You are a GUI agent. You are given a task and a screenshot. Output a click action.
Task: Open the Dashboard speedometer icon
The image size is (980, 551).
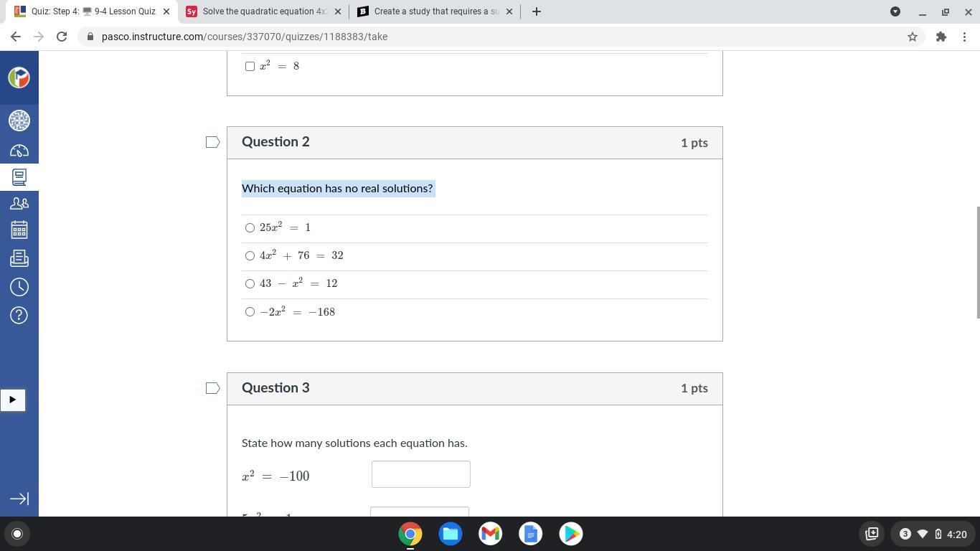click(19, 151)
